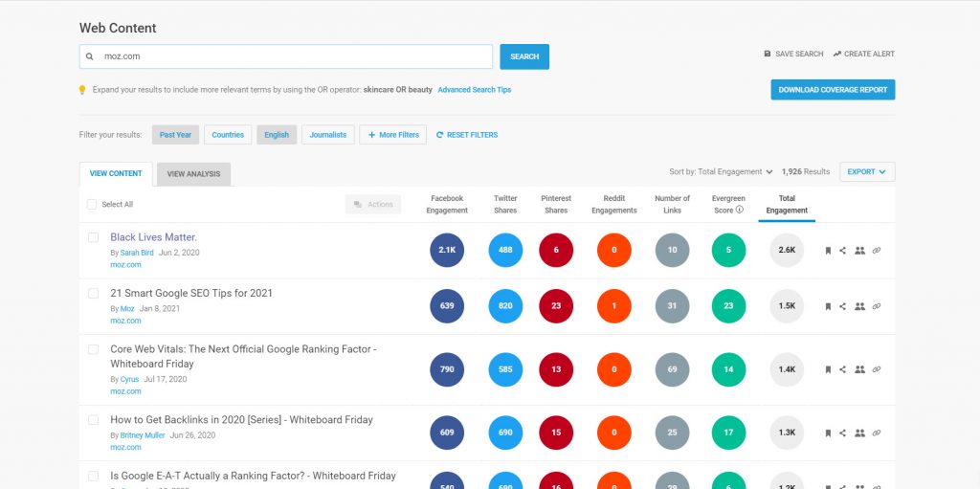View sharers of How to Get Backlinks article

(x=860, y=433)
